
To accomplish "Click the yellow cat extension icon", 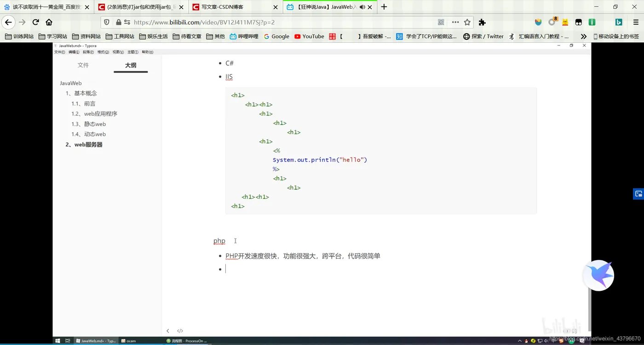I will coord(565,22).
